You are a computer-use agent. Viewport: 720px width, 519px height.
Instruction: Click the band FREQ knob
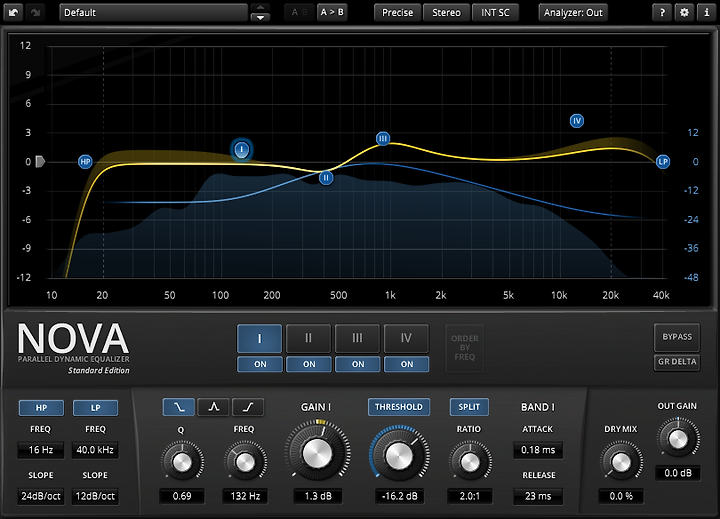coord(245,462)
